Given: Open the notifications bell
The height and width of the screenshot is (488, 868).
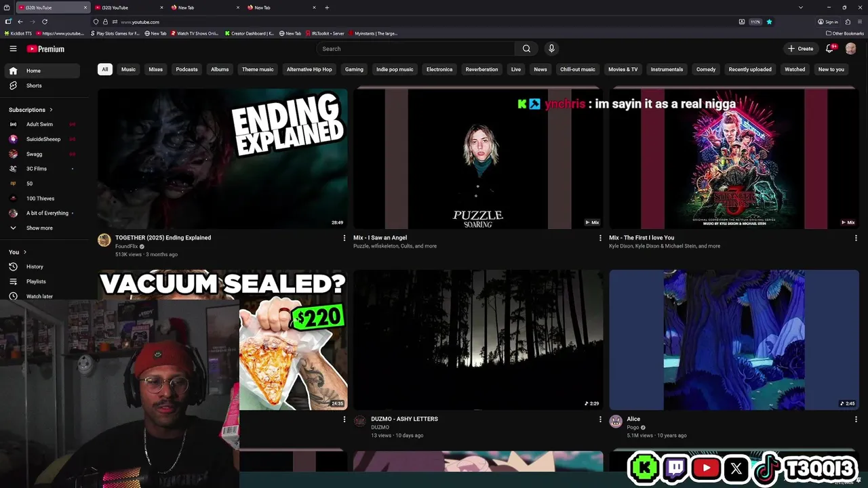Looking at the screenshot, I should tap(829, 49).
